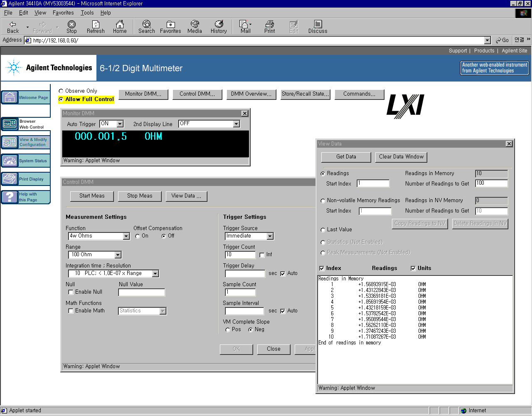Click the Start Meas button
This screenshot has width=532, height=416.
(x=92, y=196)
